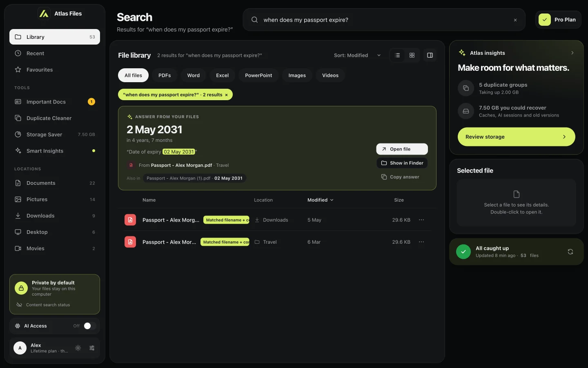
Task: Open the Library section
Action: (55, 37)
